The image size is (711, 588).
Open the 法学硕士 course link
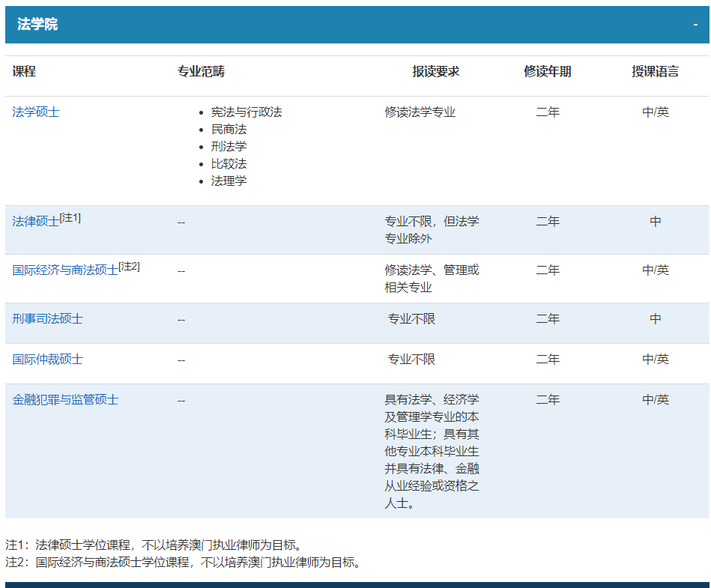(x=35, y=112)
